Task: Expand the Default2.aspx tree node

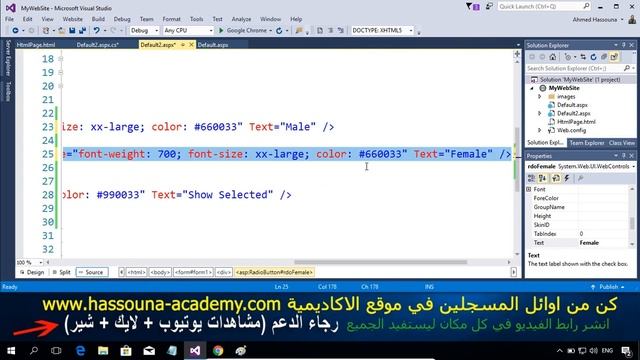Action: [540, 113]
